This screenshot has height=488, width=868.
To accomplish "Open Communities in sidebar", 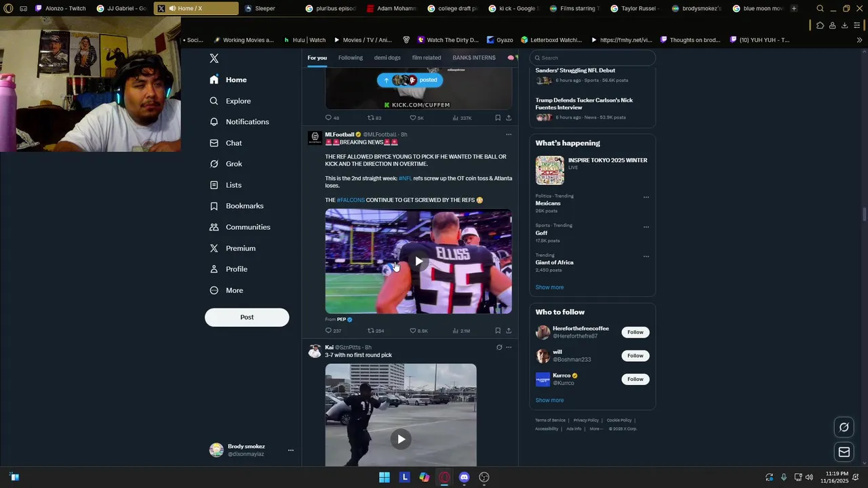I will [x=240, y=227].
